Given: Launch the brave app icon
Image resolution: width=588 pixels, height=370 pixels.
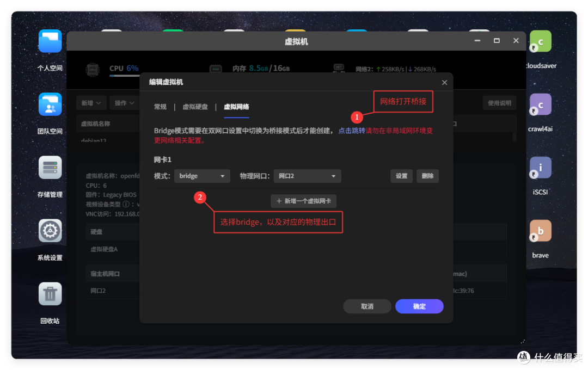Looking at the screenshot, I should 540,231.
